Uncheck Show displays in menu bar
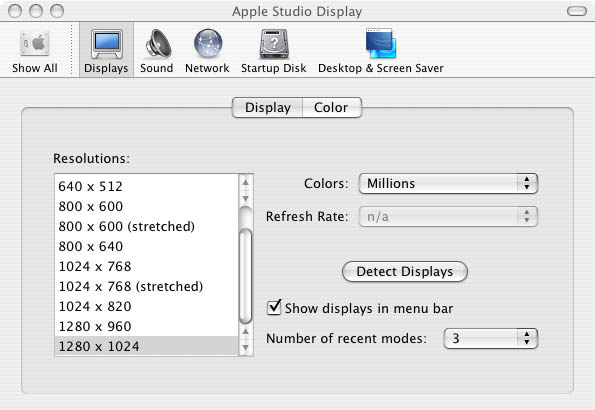 tap(274, 307)
